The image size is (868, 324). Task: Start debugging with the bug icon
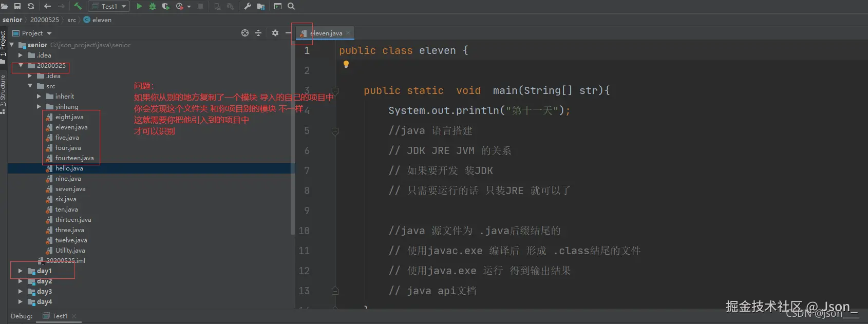153,6
